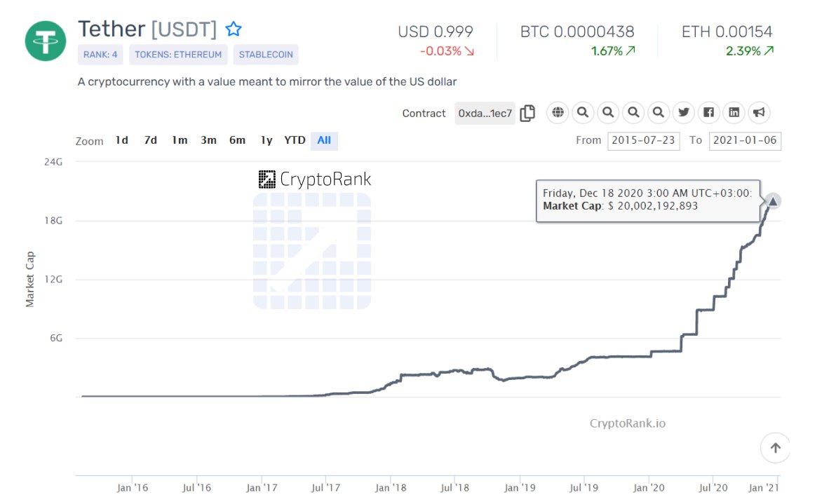The width and height of the screenshot is (836, 504).
Task: Set chart zoom to 1y
Action: [266, 140]
